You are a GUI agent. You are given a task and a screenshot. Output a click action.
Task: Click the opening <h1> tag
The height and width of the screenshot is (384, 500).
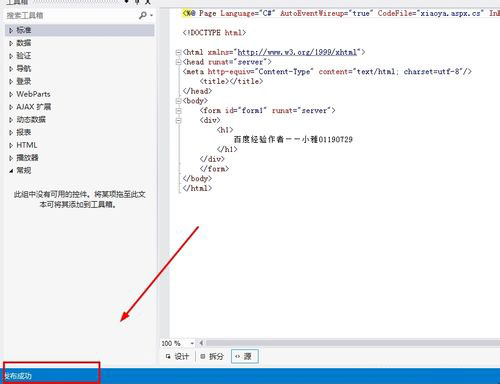[x=225, y=130]
